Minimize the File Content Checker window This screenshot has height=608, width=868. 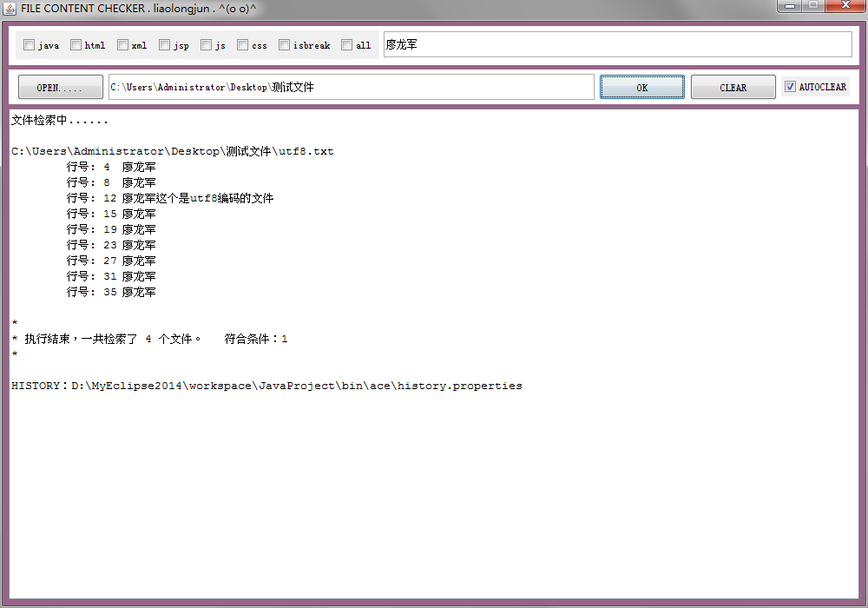[789, 5]
